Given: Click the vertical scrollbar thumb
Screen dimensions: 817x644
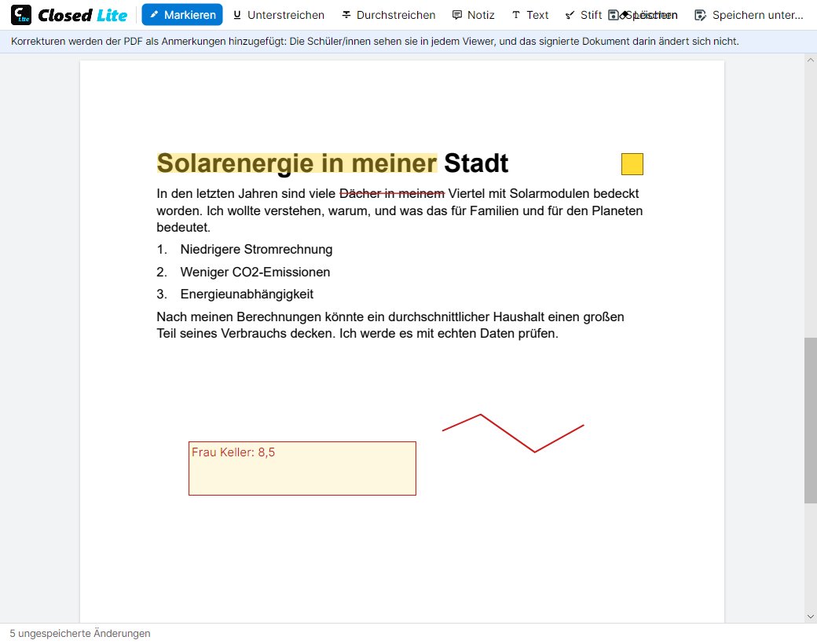Looking at the screenshot, I should click(x=810, y=420).
